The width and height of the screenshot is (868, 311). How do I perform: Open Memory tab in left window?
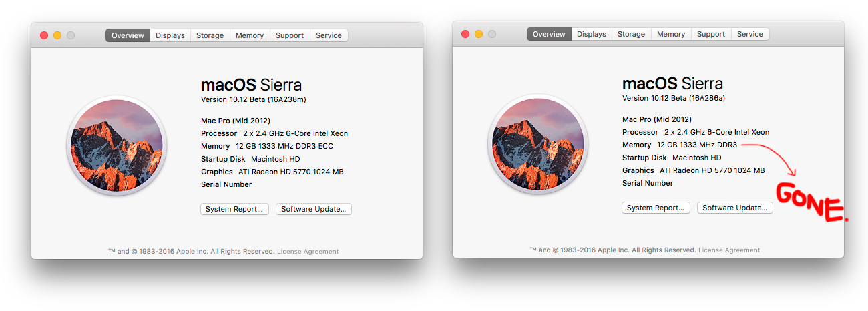point(250,35)
